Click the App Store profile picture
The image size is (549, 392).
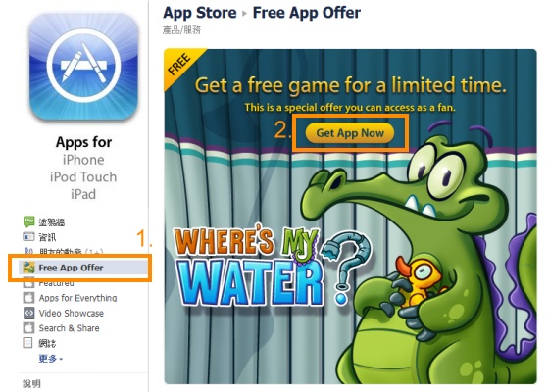pyautogui.click(x=83, y=66)
